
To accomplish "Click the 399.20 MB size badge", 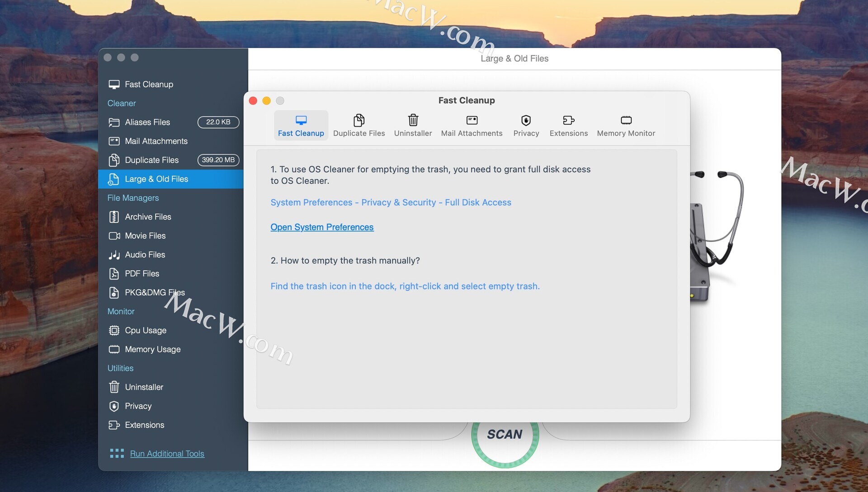I will [x=218, y=160].
